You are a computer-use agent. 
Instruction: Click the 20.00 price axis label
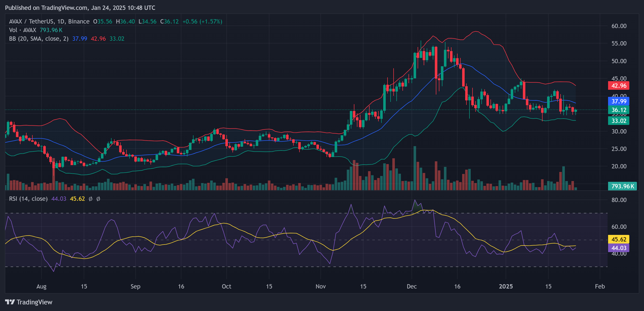(619, 166)
